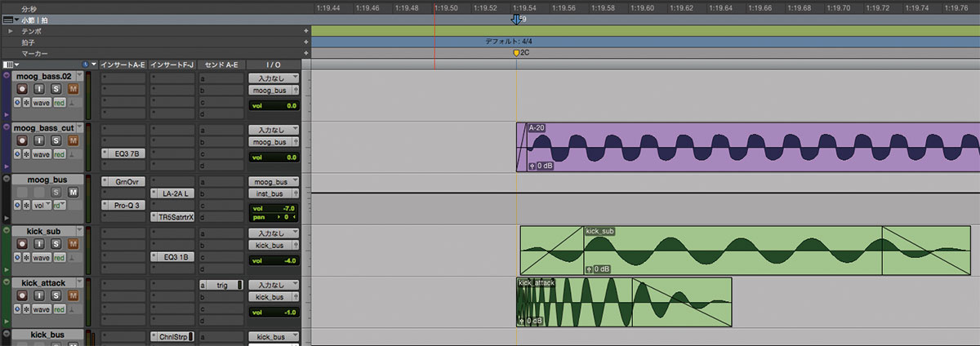Select センド A-E column header
Image resolution: width=980 pixels, height=346 pixels.
click(221, 64)
